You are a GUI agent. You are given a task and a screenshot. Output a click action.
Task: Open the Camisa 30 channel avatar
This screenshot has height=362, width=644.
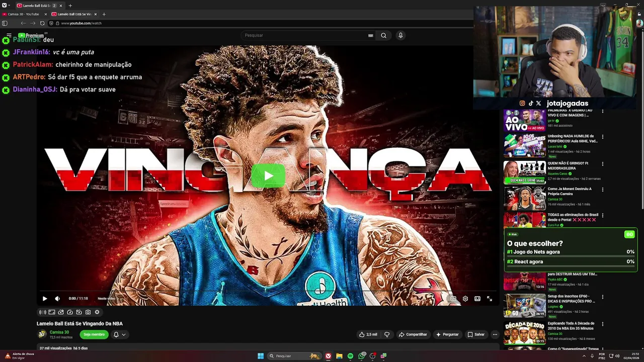click(42, 334)
